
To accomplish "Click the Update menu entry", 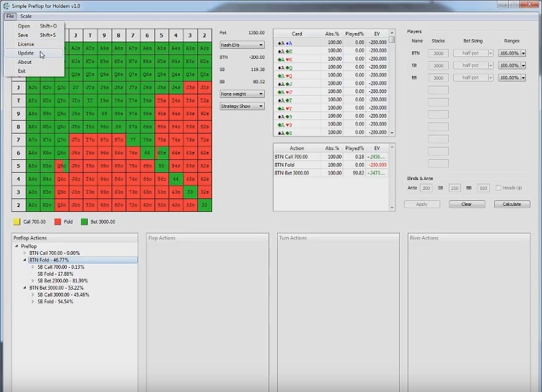I will tap(26, 53).
